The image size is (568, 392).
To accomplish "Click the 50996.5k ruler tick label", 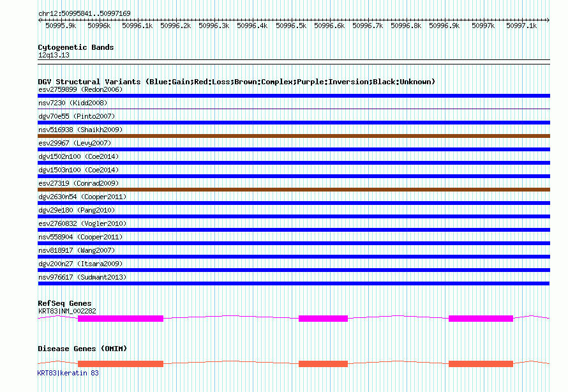I will (x=291, y=26).
